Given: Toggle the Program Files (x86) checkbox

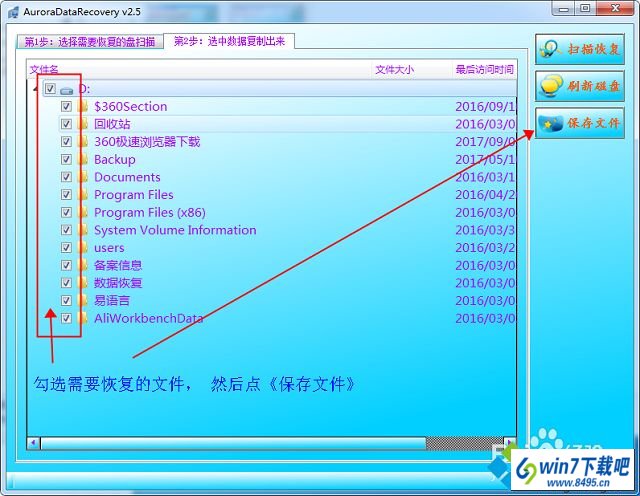Looking at the screenshot, I should coord(66,212).
